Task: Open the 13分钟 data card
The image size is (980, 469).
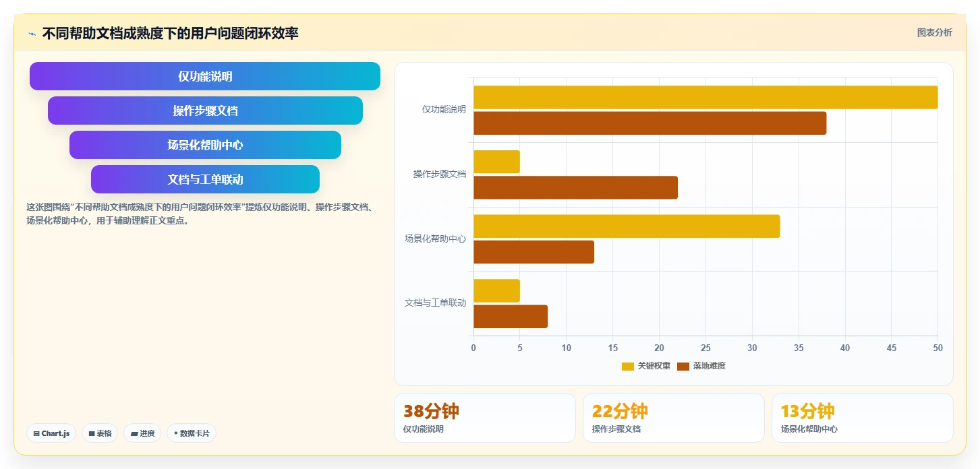Action: (863, 418)
